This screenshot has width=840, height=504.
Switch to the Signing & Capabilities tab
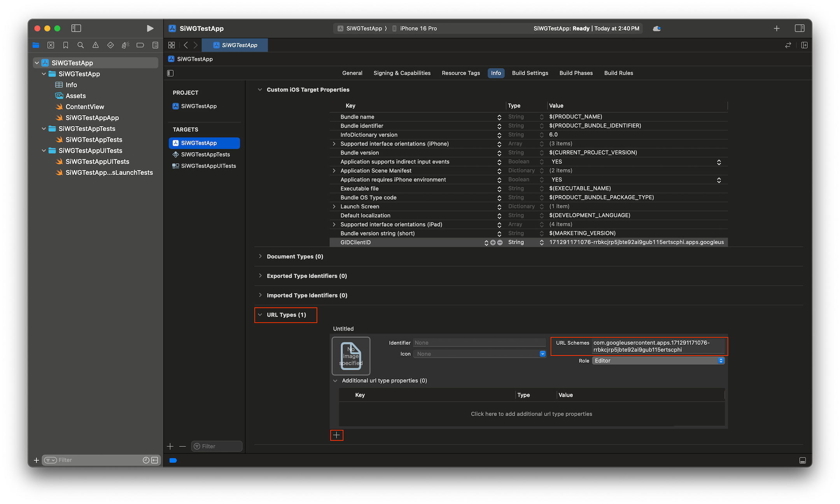pos(402,73)
